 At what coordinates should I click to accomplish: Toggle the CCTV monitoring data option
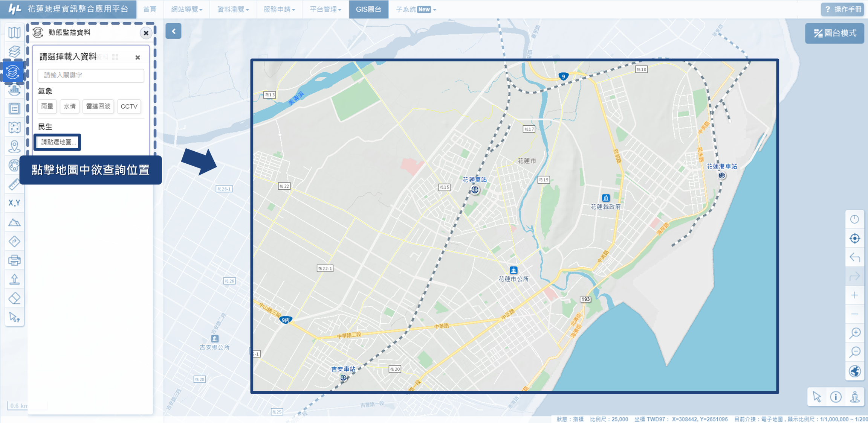pos(129,107)
